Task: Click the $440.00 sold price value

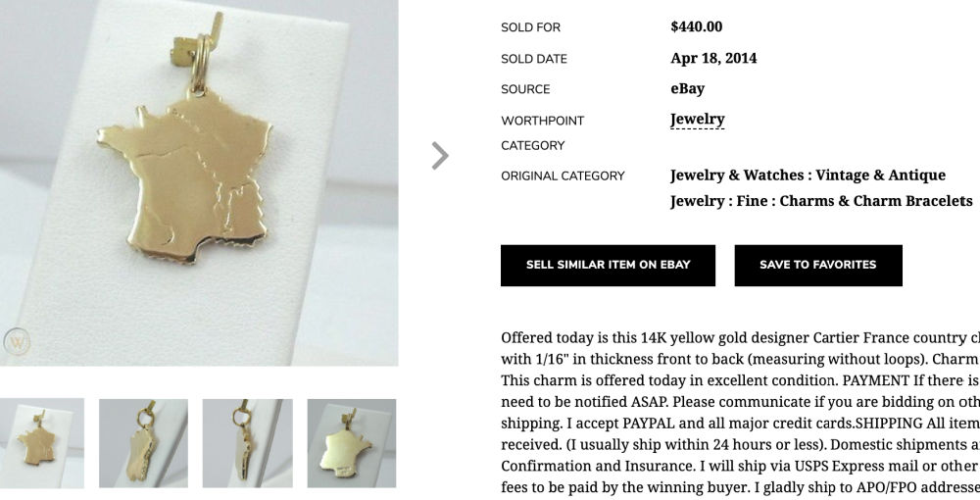Action: (x=696, y=26)
